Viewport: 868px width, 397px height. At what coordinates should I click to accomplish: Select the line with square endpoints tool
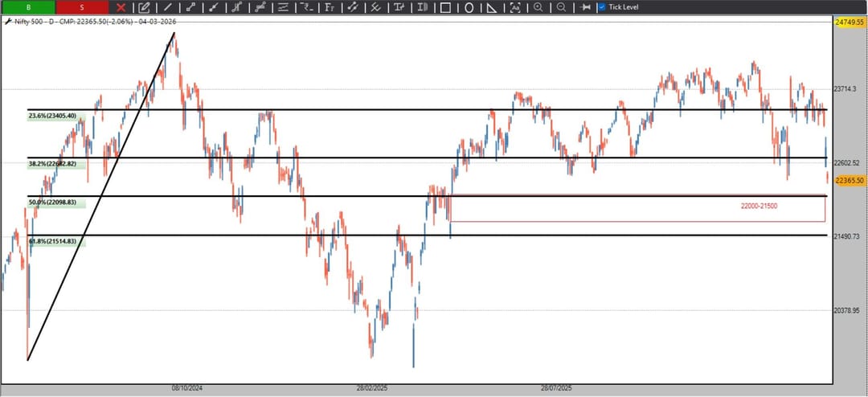(191, 7)
